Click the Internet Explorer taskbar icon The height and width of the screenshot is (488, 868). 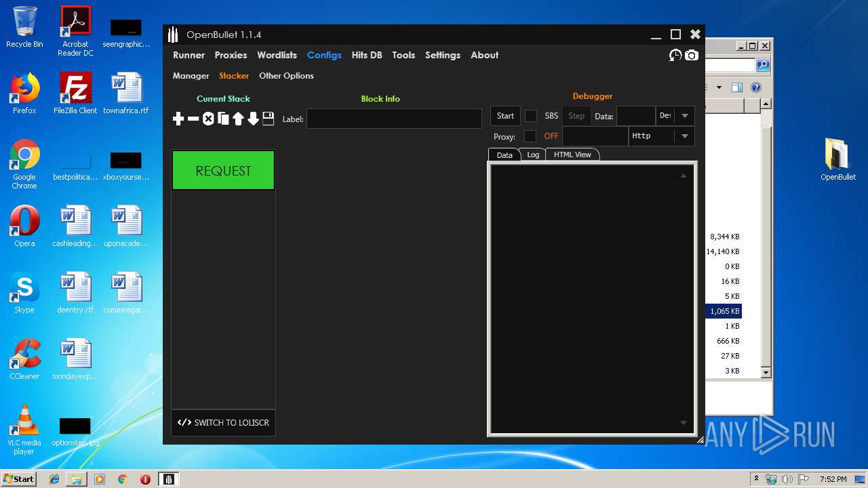[x=54, y=479]
